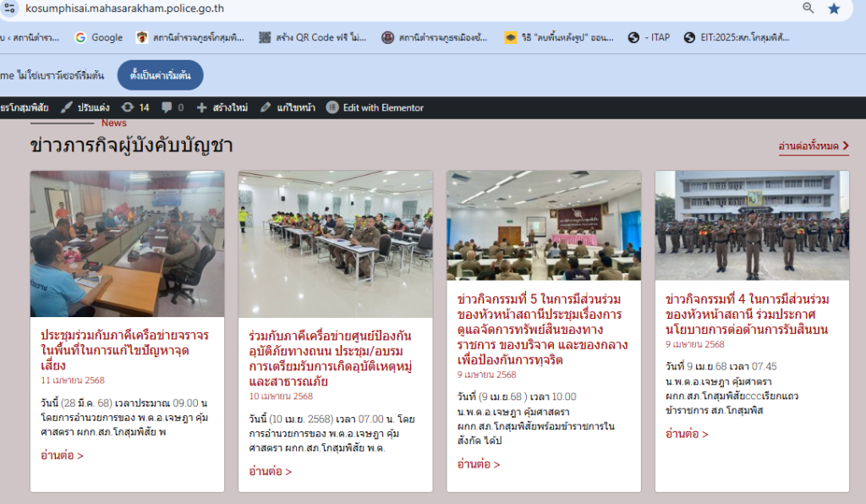Open the EIT:2025 bookmark
This screenshot has height=504, width=866.
tap(736, 37)
